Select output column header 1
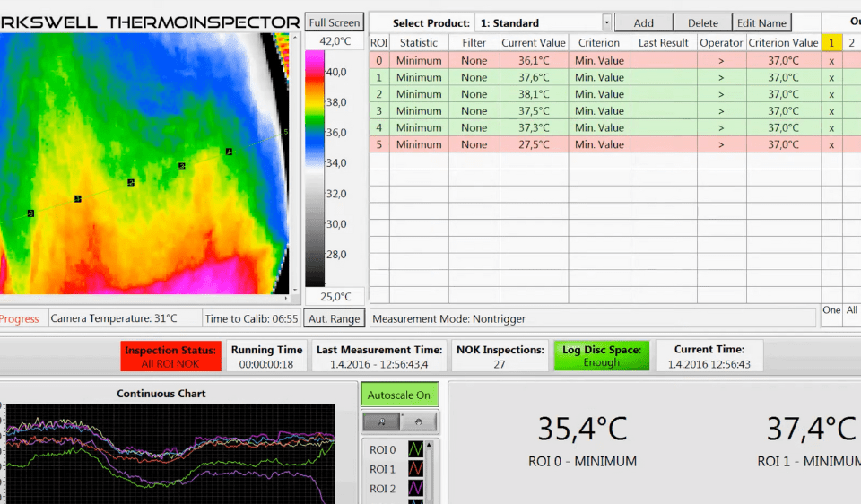 click(831, 43)
